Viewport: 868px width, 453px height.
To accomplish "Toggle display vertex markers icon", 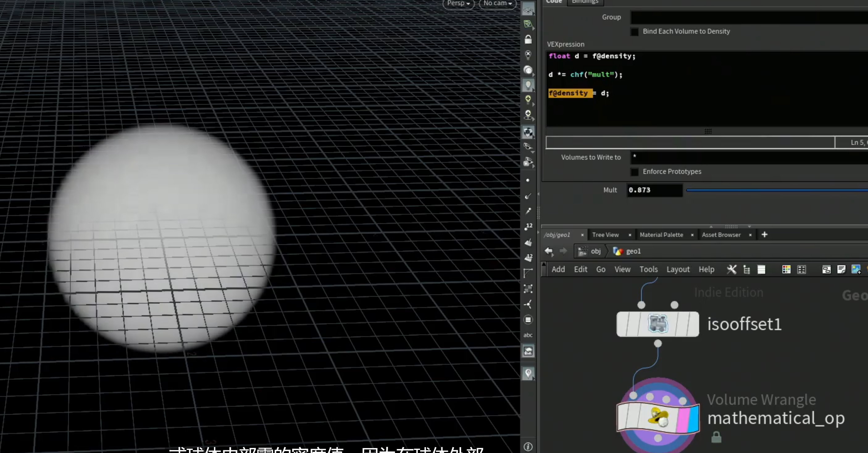I will tap(528, 288).
